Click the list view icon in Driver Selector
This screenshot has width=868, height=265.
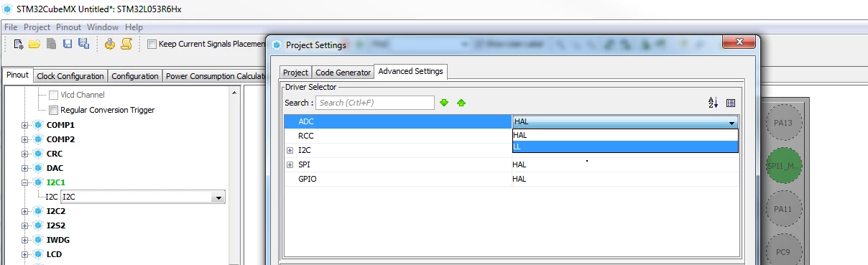pyautogui.click(x=731, y=103)
